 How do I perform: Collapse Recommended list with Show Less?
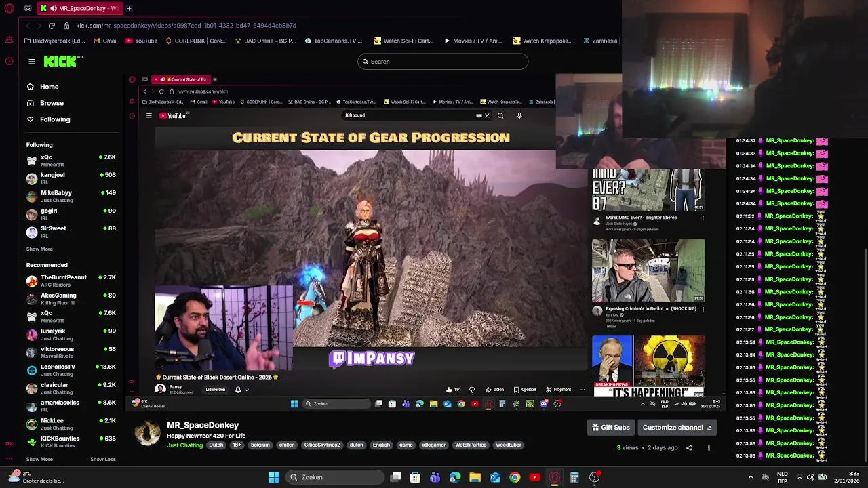click(103, 459)
